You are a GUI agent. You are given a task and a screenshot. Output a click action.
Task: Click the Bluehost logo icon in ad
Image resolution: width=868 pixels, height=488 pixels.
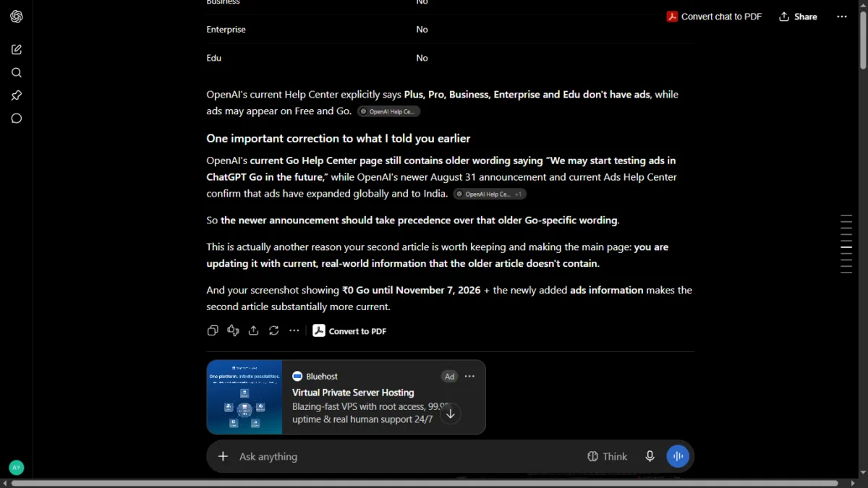(297, 376)
